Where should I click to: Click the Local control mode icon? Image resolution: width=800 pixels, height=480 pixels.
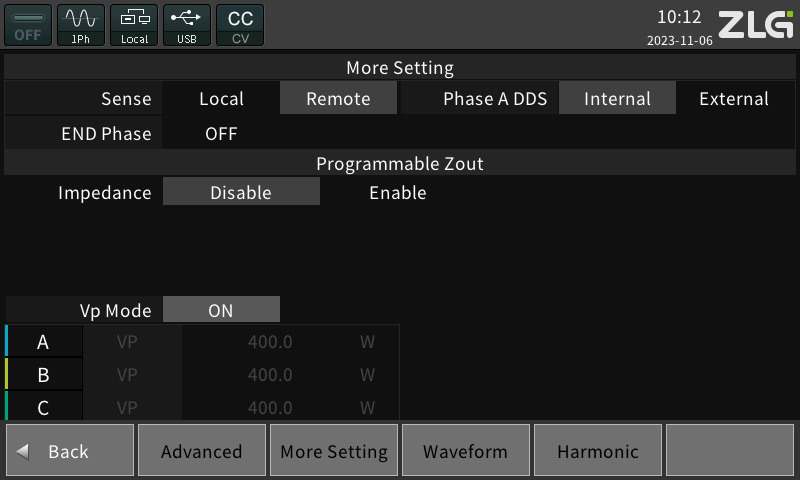[134, 24]
